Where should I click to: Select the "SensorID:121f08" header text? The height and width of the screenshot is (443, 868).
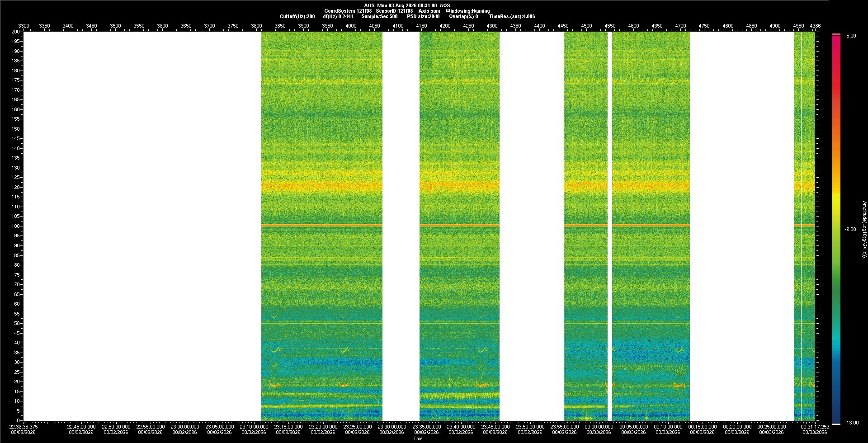point(394,11)
